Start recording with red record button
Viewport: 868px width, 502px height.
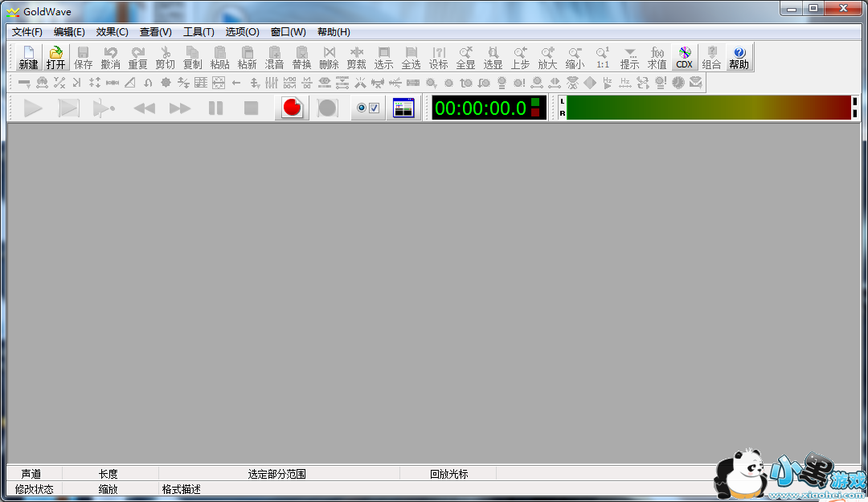click(x=292, y=108)
